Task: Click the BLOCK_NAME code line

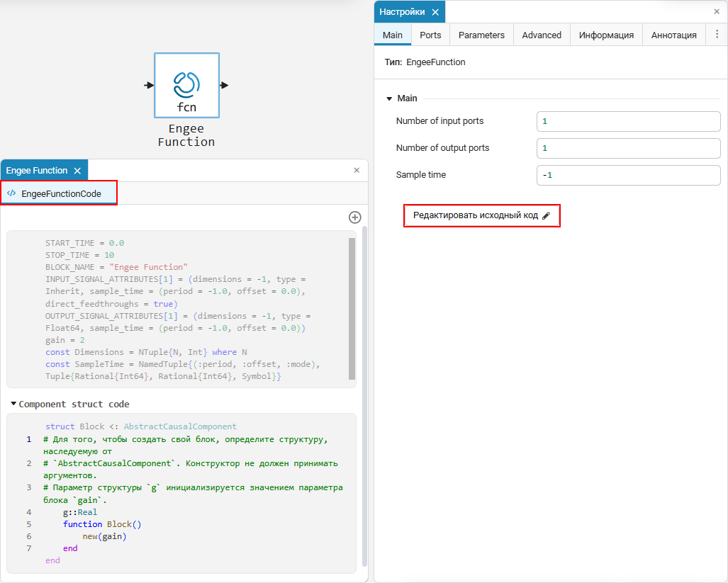Action: 116,267
